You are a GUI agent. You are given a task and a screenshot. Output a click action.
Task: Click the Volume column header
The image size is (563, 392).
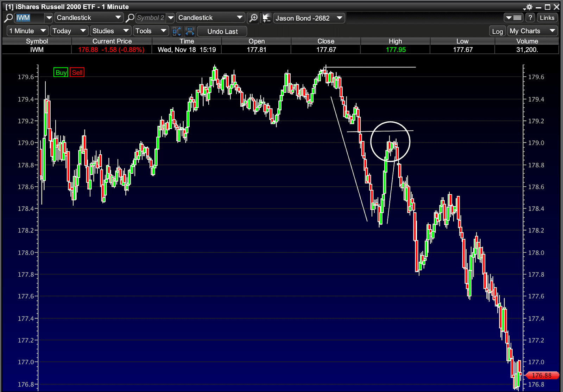pyautogui.click(x=527, y=41)
